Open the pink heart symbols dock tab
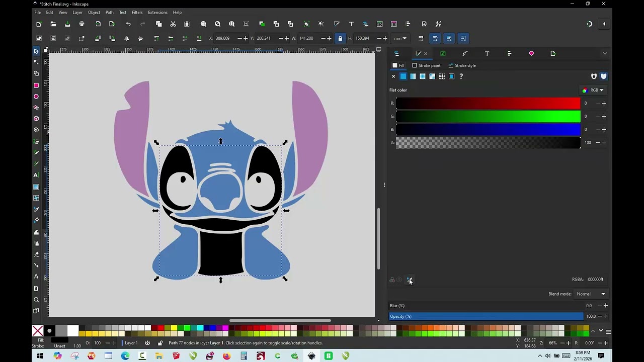This screenshot has width=644, height=362. [x=531, y=53]
